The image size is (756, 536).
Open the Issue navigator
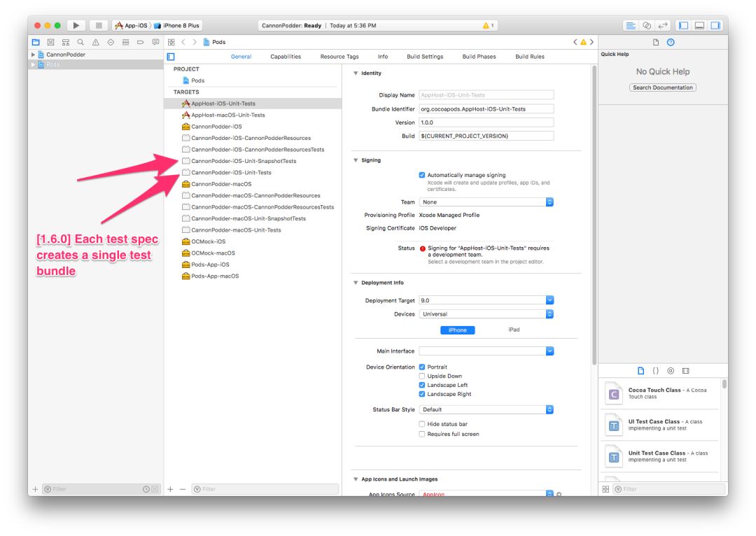[95, 43]
